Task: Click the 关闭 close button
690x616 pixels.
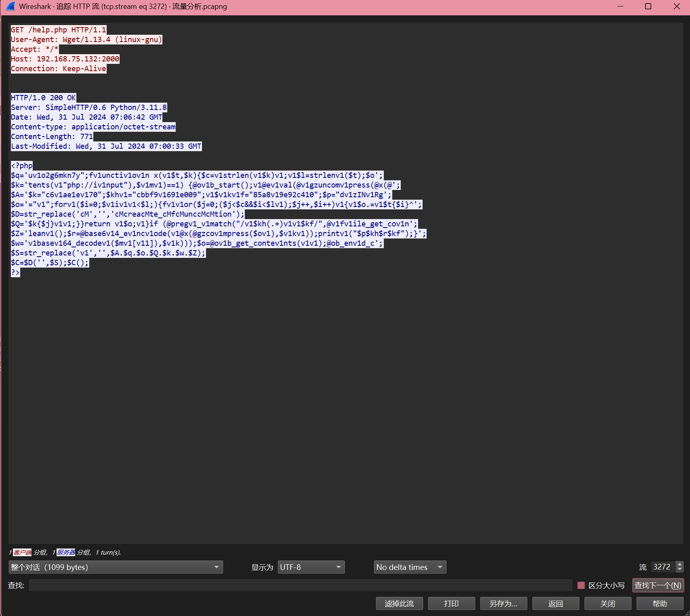Action: point(608,603)
